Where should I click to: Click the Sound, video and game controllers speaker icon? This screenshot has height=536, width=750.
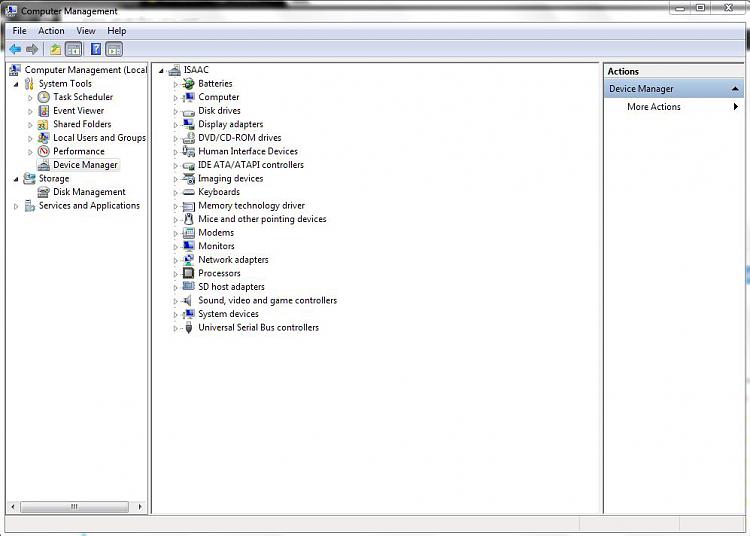(189, 300)
